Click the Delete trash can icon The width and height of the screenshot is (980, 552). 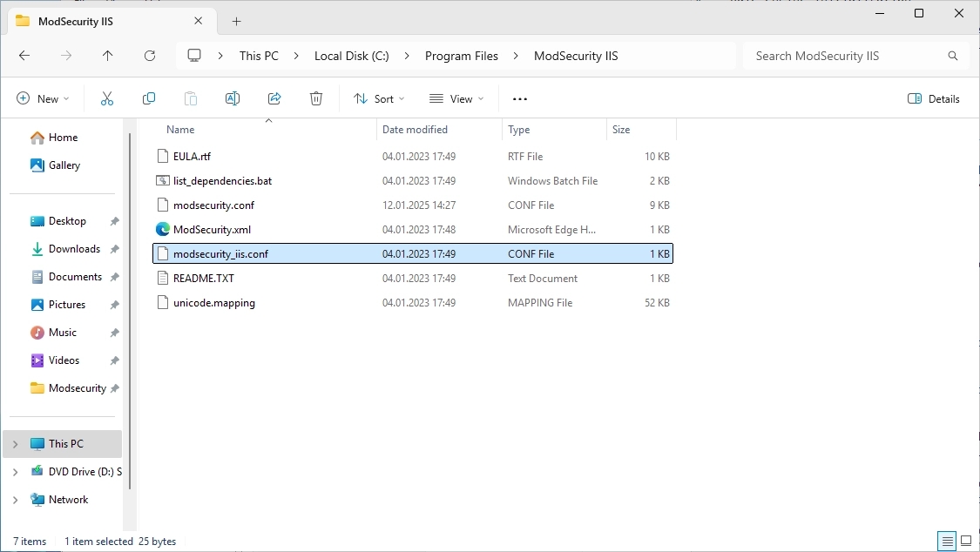(x=316, y=98)
